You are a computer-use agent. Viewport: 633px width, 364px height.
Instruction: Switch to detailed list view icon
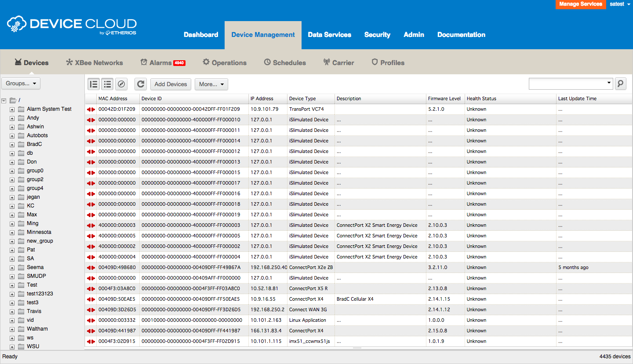point(93,84)
